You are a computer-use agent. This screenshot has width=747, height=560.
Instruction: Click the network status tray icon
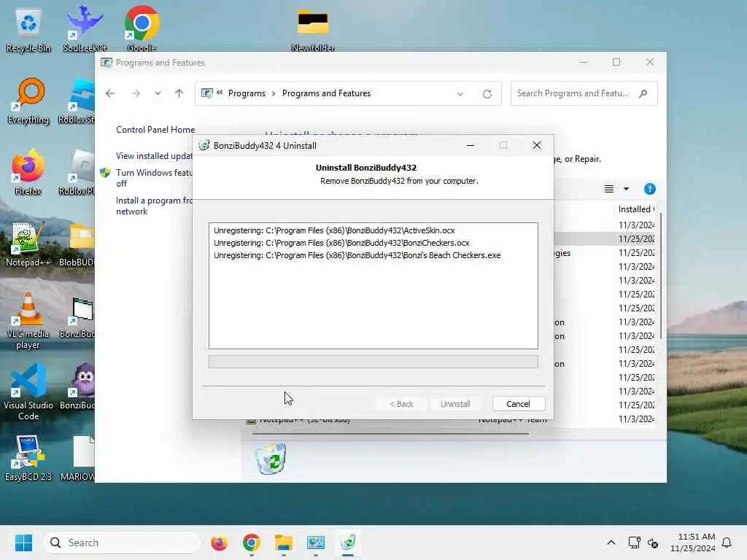(x=635, y=542)
